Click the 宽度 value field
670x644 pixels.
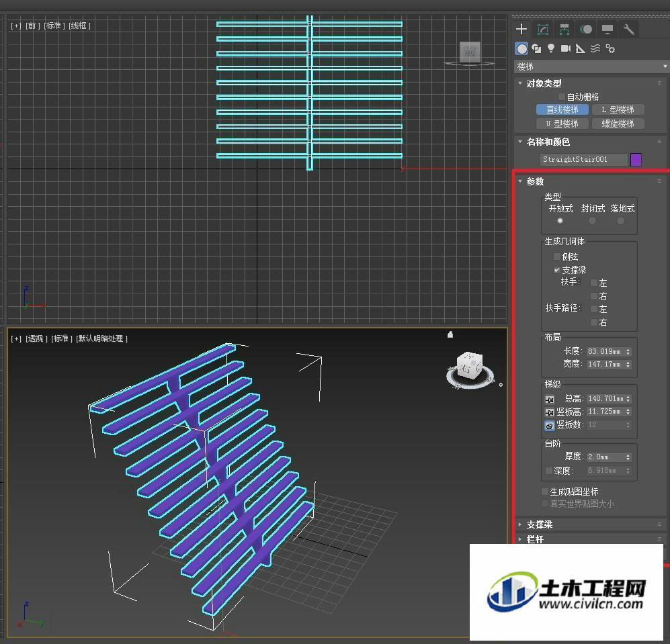click(x=605, y=364)
